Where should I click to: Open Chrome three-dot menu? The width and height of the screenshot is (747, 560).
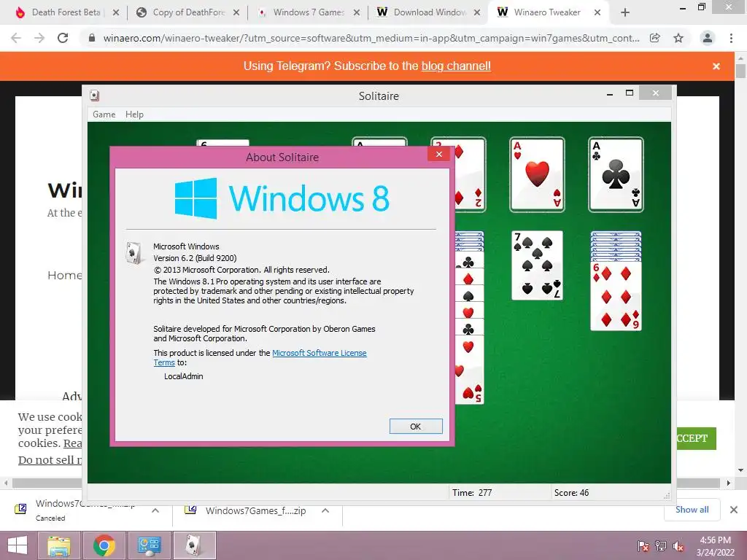tap(731, 38)
